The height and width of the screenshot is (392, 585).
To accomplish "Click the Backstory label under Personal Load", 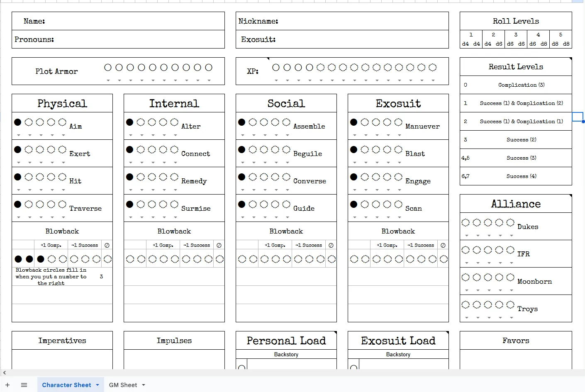I will click(x=286, y=354).
